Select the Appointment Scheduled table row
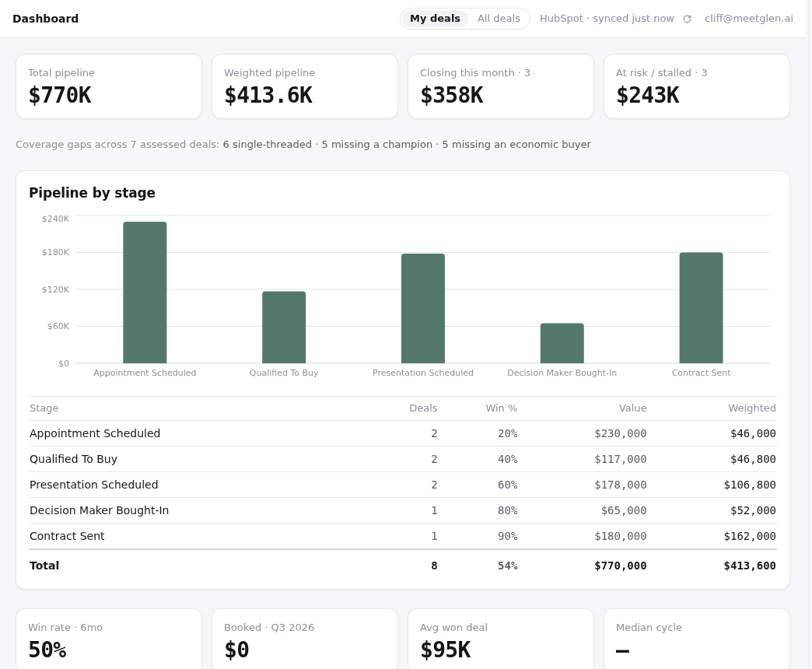This screenshot has width=812, height=669. (x=403, y=433)
